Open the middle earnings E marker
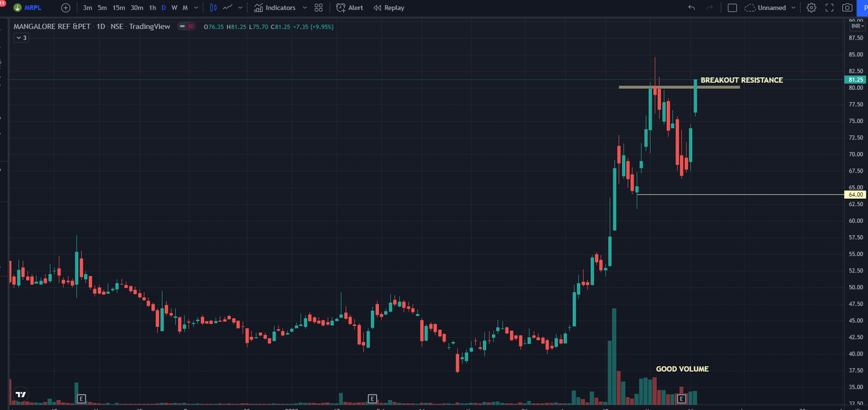The width and height of the screenshot is (868, 410). 372,398
